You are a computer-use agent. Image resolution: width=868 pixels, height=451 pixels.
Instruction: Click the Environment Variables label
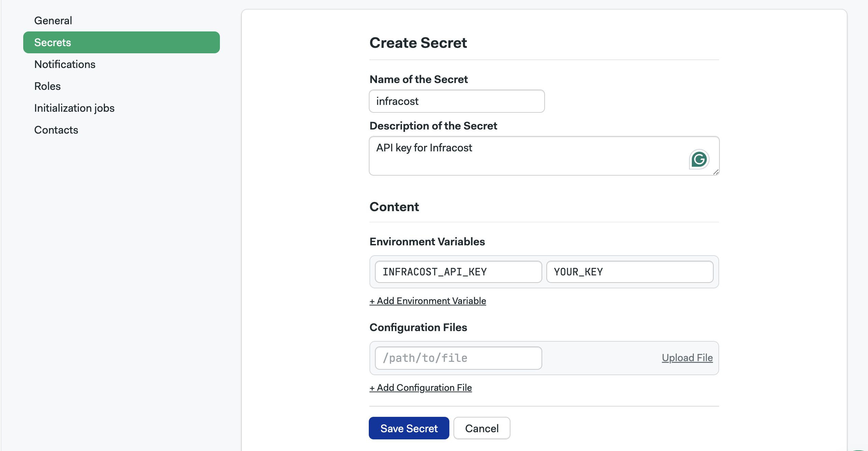coord(427,242)
